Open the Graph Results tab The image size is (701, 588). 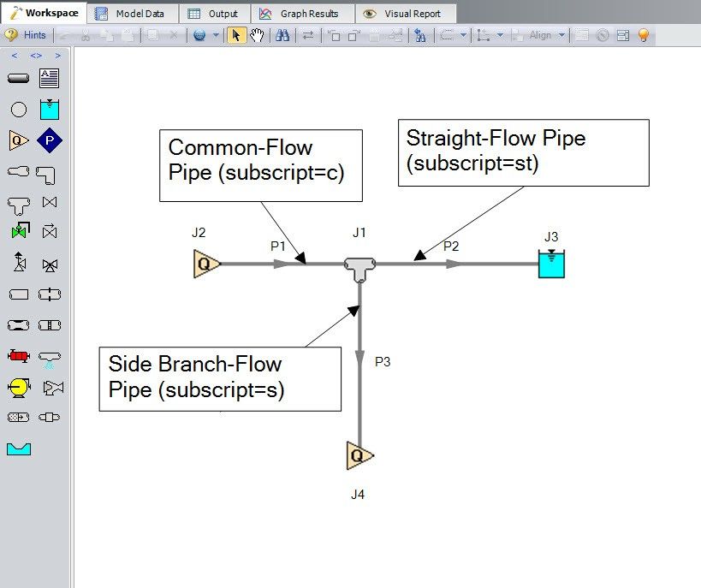[301, 14]
